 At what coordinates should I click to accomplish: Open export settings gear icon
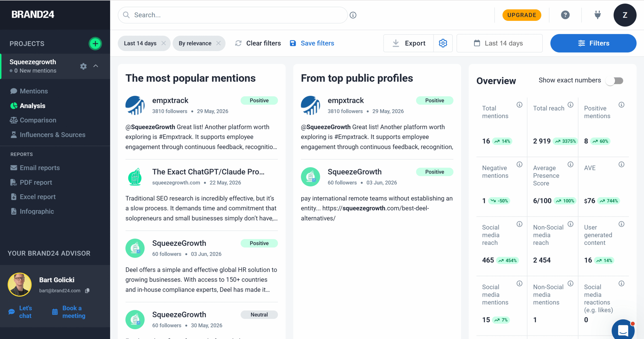click(x=443, y=43)
